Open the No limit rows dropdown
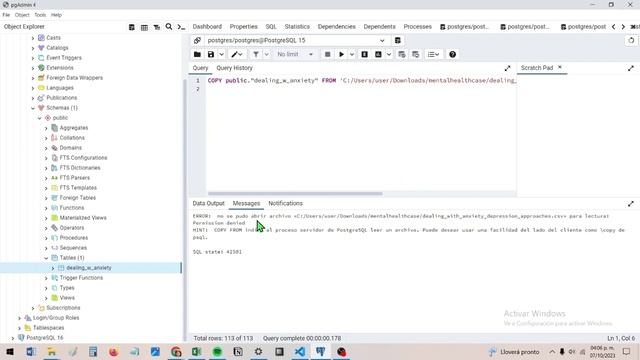The image size is (640, 360). click(295, 54)
